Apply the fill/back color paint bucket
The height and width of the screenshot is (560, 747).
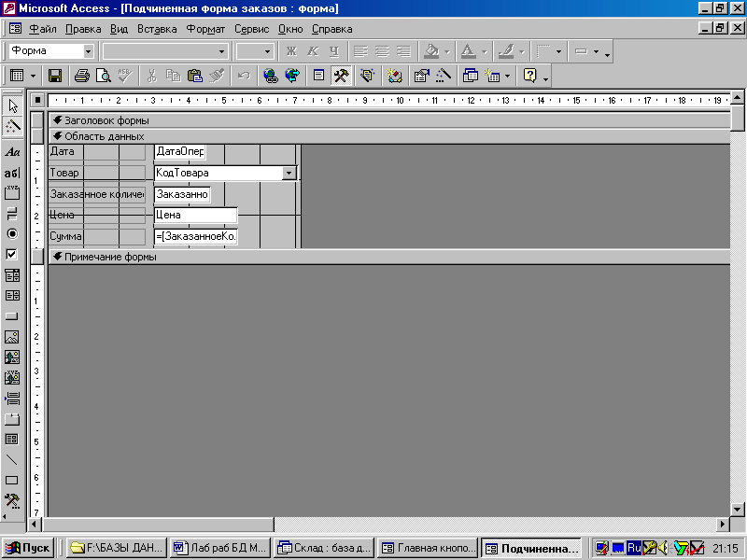coord(431,51)
